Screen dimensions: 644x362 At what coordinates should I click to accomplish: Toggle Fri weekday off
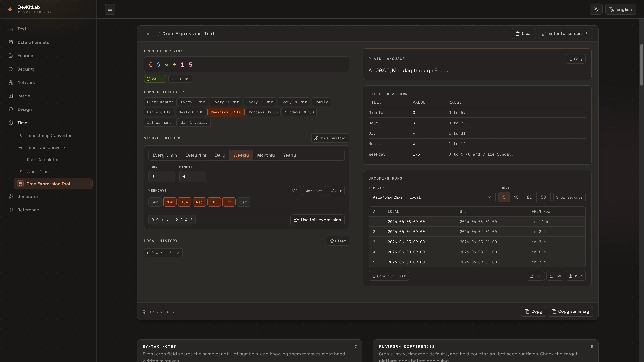tap(229, 202)
